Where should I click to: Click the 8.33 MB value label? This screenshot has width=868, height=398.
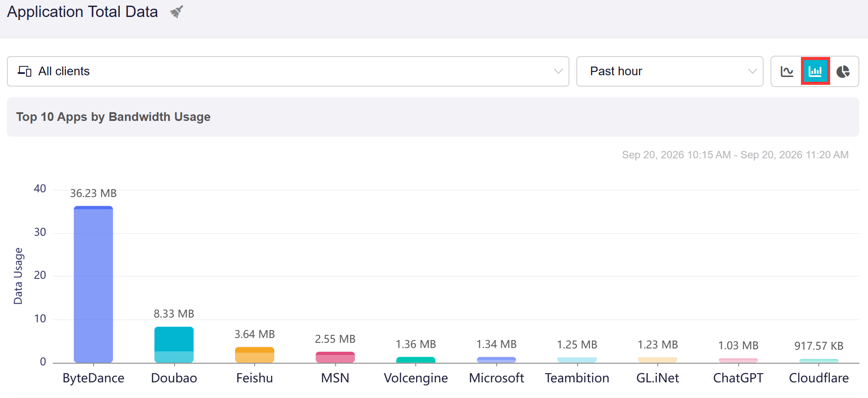point(174,314)
